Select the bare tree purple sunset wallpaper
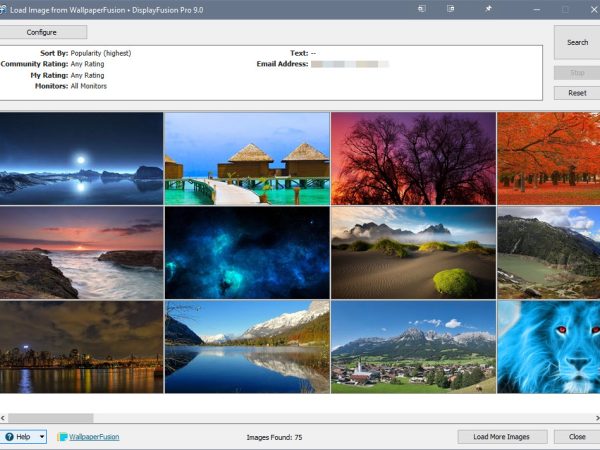This screenshot has width=600, height=450. [x=412, y=158]
